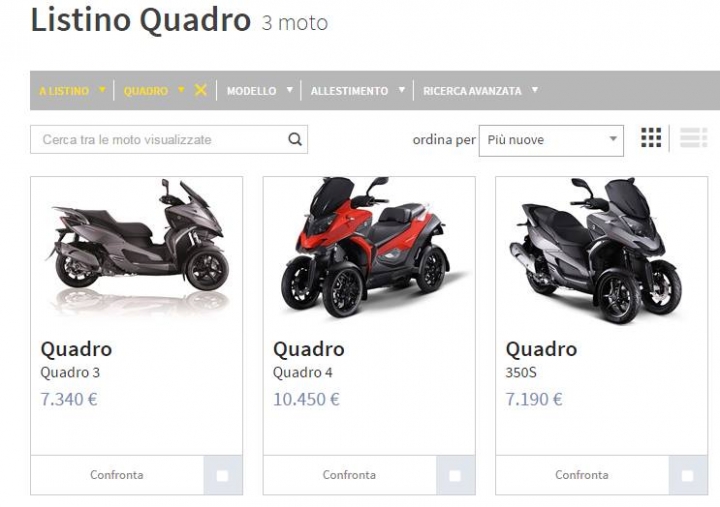
Task: Open the 350S scooter image
Action: tap(597, 250)
